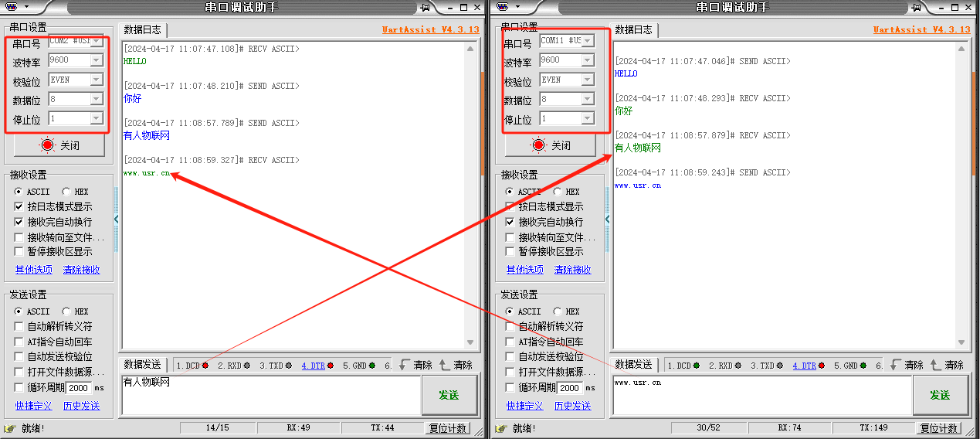Viewport: 980px width, 439px height.
Task: Expand the 校验位 dropdown in right window
Action: [588, 80]
